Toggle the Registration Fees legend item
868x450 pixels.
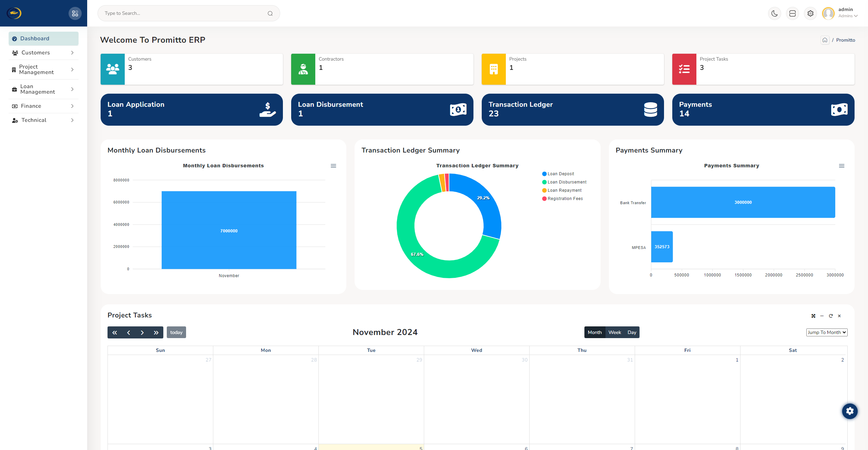point(563,199)
